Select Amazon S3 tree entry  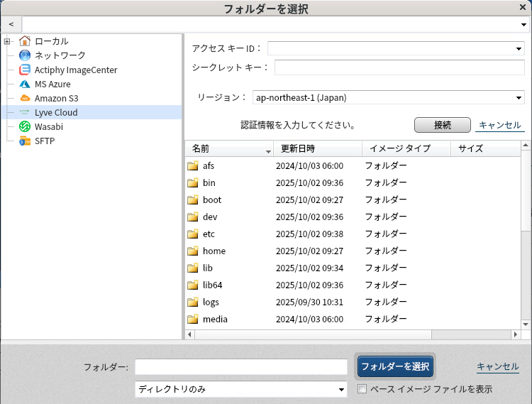[x=57, y=99]
